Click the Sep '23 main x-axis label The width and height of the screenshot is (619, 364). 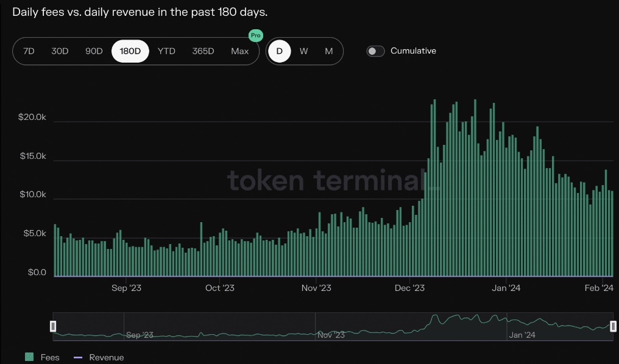(126, 288)
